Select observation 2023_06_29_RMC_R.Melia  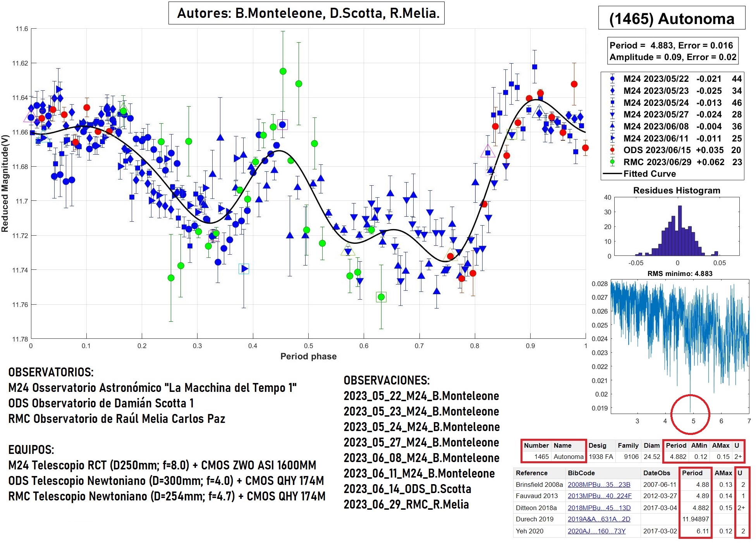(406, 504)
